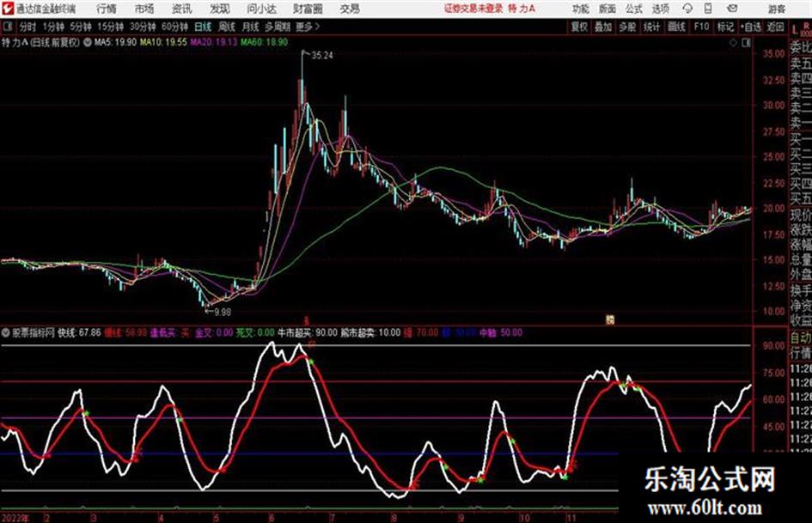812x523 pixels.
Task: Open the 选项 menu
Action: pos(661,9)
